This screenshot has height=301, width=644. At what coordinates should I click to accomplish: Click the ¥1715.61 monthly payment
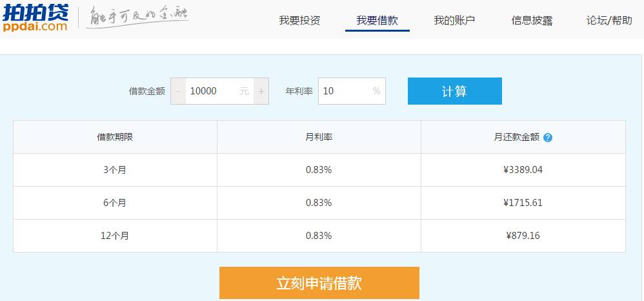(523, 203)
